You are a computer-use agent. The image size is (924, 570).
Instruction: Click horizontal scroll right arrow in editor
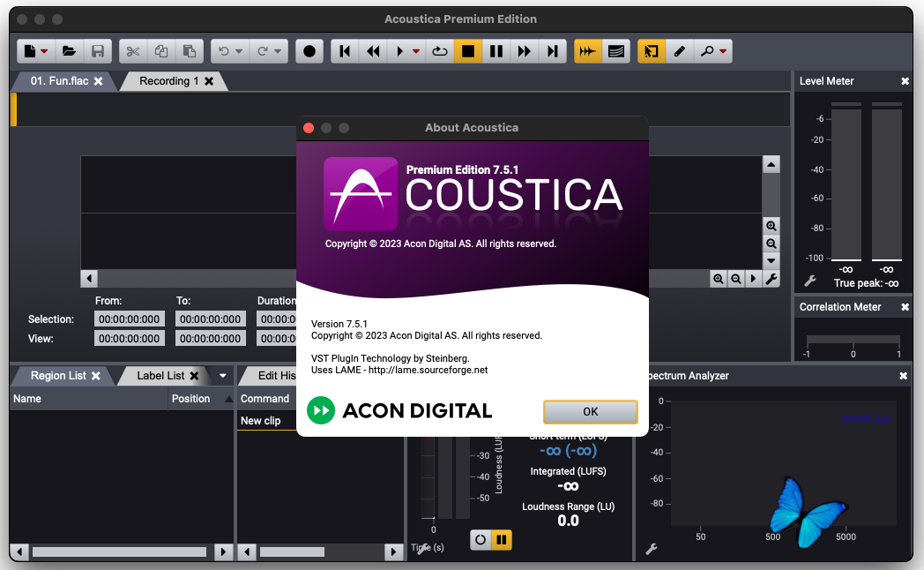[x=753, y=279]
